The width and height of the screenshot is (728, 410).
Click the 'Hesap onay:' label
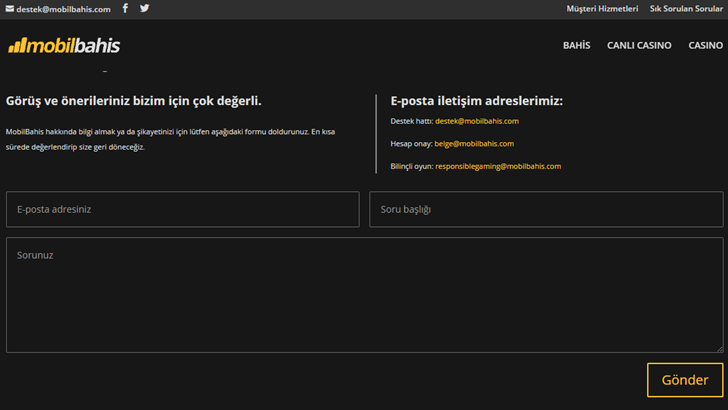pyautogui.click(x=411, y=144)
